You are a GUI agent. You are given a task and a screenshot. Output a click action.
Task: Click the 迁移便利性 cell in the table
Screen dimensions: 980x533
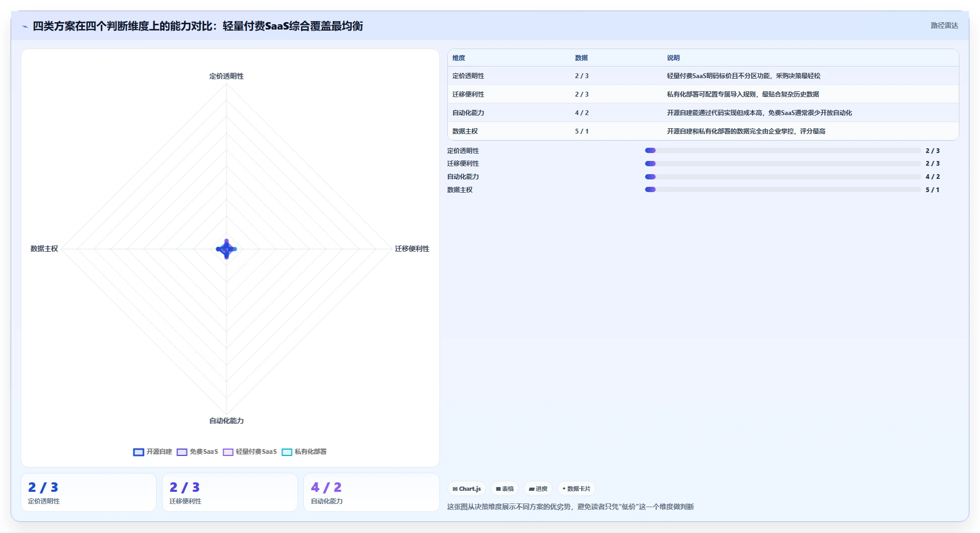[468, 94]
